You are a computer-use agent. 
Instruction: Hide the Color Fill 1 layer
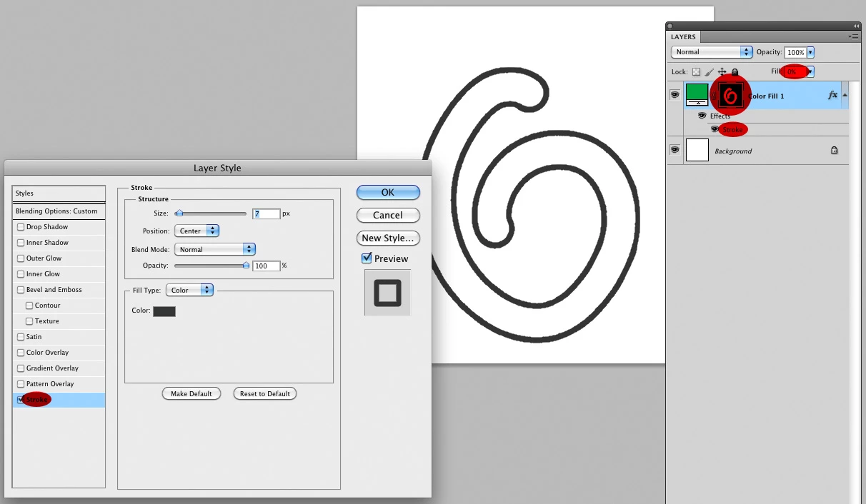[x=675, y=95]
